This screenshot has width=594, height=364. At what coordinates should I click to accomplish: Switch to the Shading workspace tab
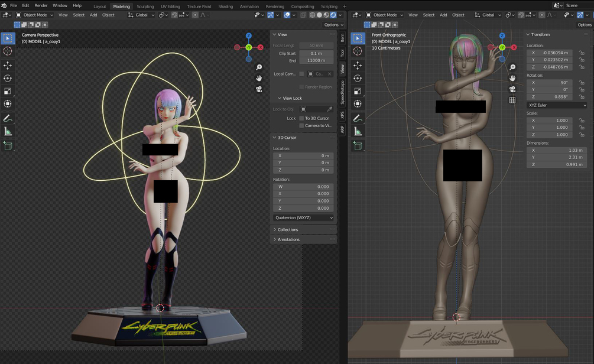tap(225, 6)
